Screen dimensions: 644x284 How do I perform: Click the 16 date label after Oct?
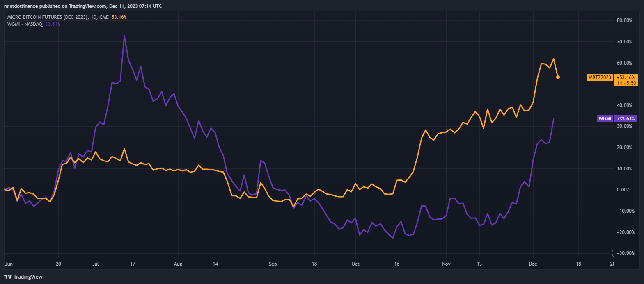click(396, 264)
